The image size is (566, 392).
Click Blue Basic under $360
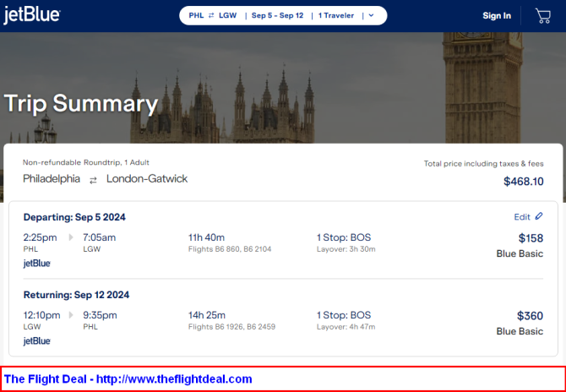(x=520, y=331)
